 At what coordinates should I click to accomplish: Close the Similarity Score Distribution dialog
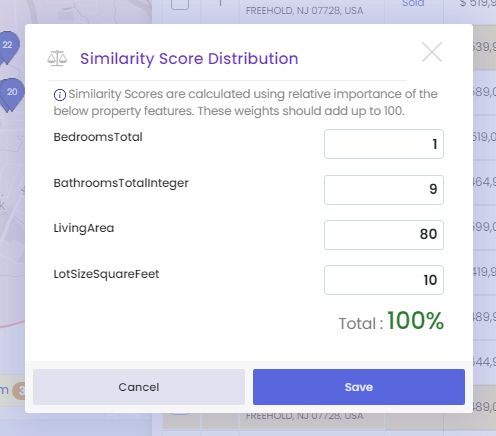click(432, 52)
